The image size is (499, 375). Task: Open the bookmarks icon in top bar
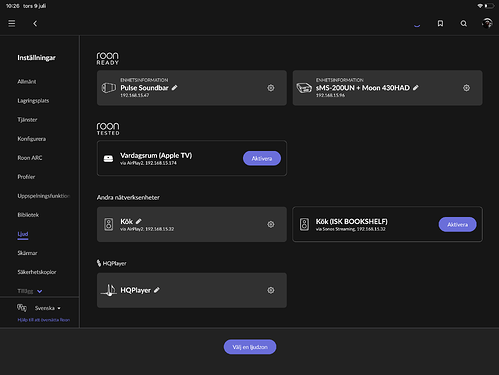pyautogui.click(x=440, y=23)
